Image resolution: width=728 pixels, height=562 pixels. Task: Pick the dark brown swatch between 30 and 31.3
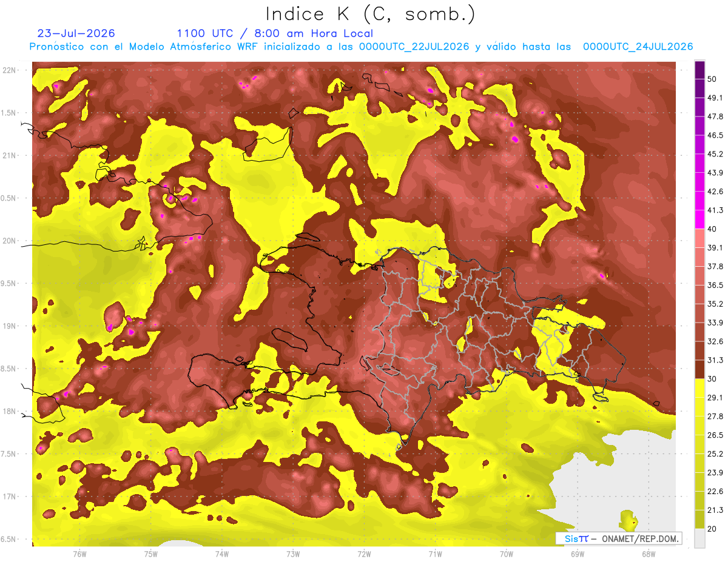click(699, 369)
